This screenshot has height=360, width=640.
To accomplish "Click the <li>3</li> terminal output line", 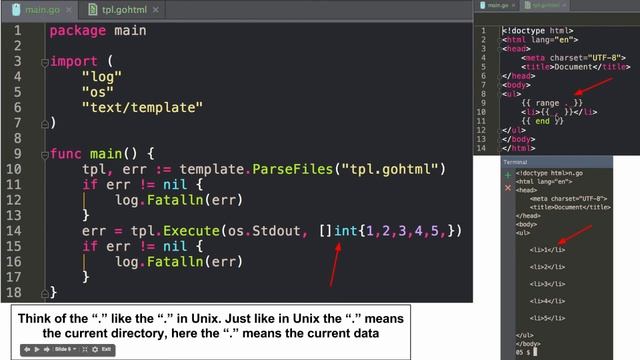I will 547,284.
